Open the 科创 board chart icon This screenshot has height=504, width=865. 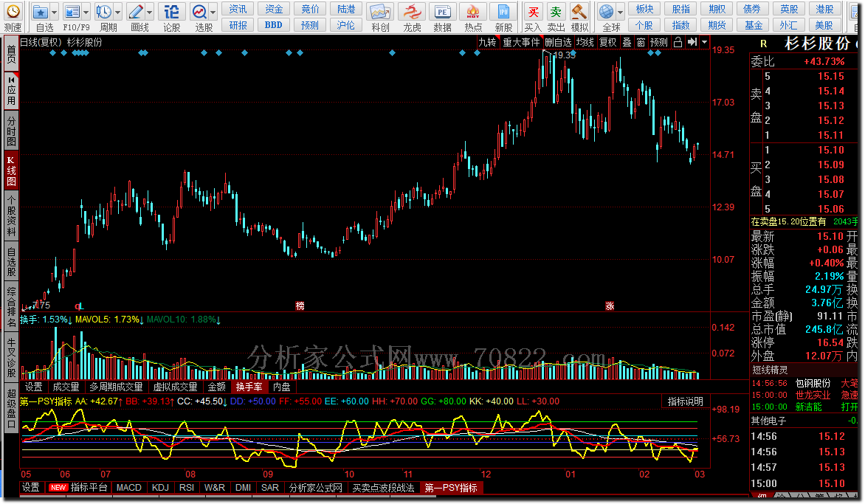(x=380, y=12)
